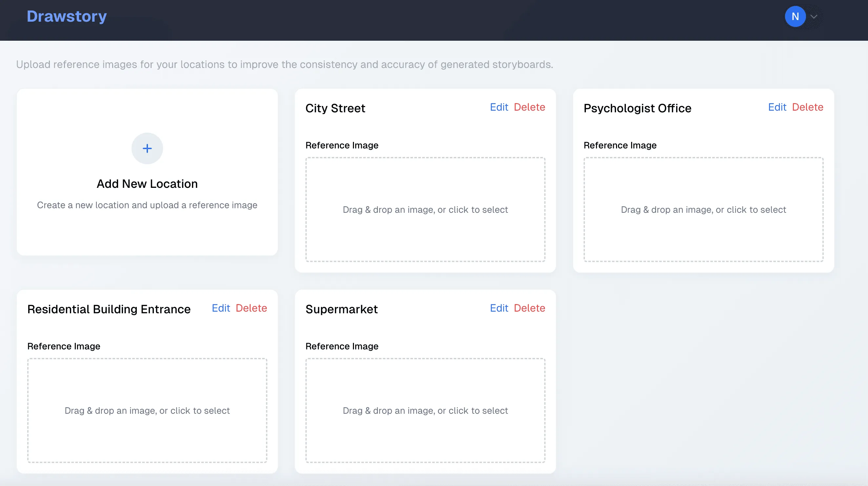This screenshot has height=486, width=868.
Task: Click the Add New Location heading
Action: (147, 184)
